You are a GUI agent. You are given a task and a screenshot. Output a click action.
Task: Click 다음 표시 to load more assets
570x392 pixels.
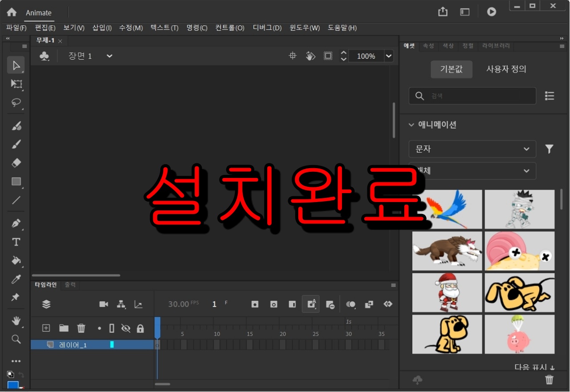(x=533, y=368)
